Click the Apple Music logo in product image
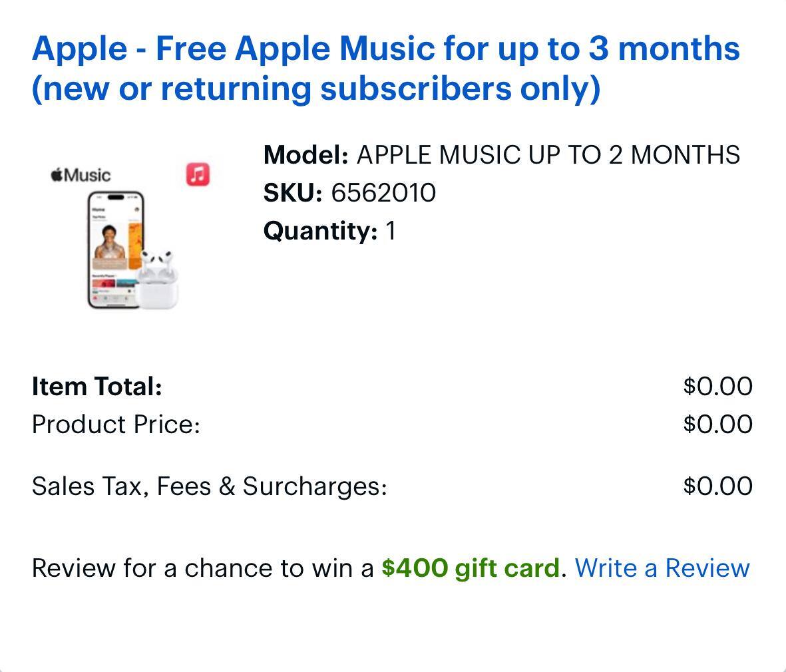This screenshot has width=786, height=672. [x=81, y=175]
